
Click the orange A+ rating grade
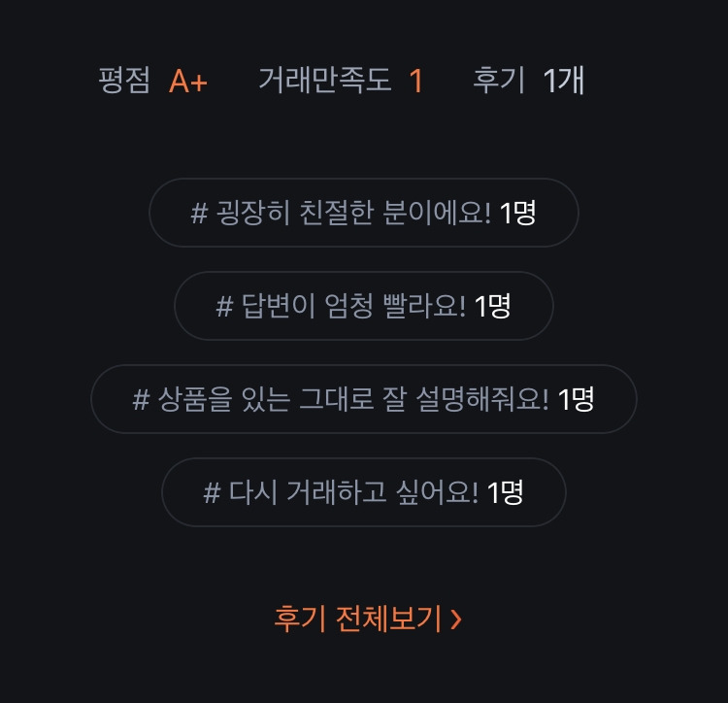188,82
